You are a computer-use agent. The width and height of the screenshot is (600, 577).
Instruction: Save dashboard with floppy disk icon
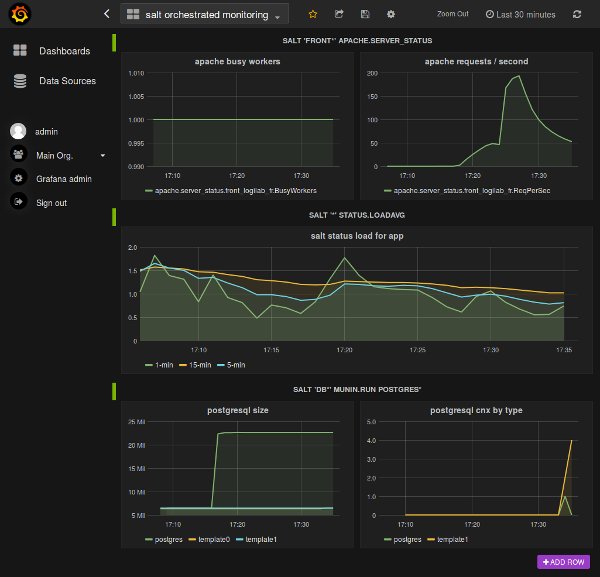[365, 14]
